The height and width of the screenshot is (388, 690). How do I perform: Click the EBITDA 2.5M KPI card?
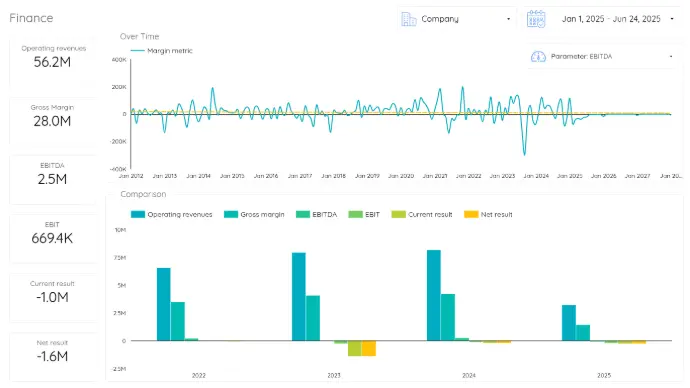[53, 180]
